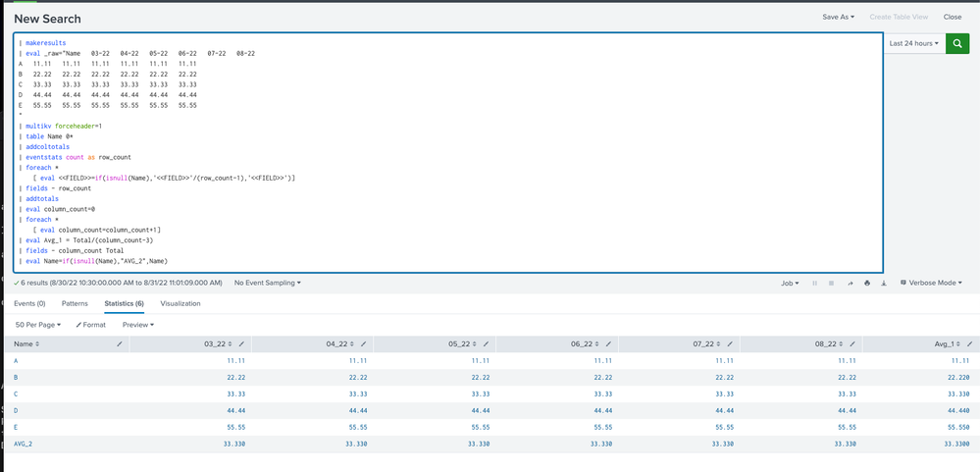Click pencil icon on Avg_1 column
980x472 pixels.
point(970,344)
